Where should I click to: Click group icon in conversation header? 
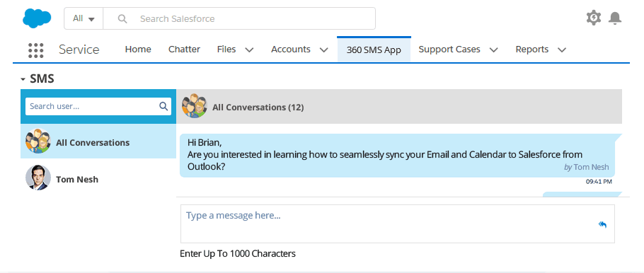tap(195, 106)
